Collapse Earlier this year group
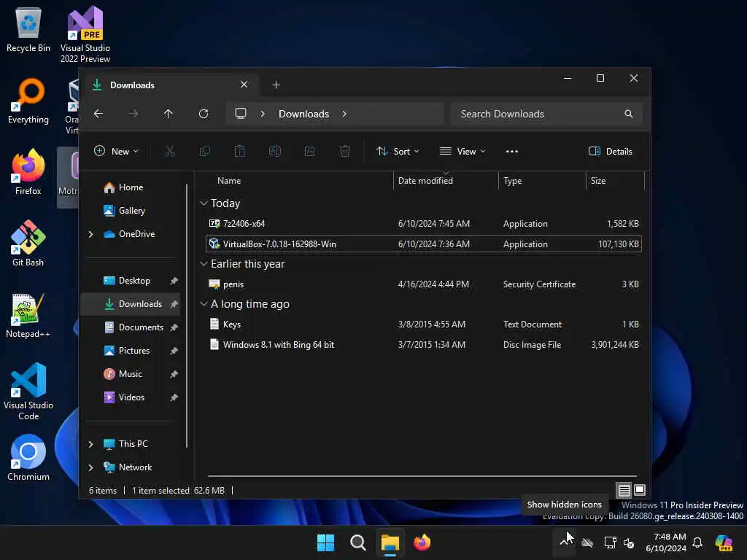Screen dimensions: 747x560 pos(204,264)
